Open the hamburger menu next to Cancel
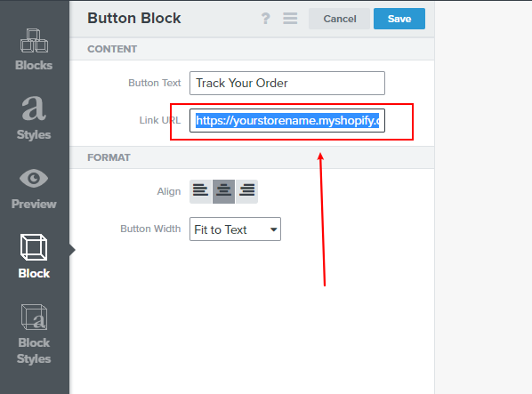 (290, 19)
